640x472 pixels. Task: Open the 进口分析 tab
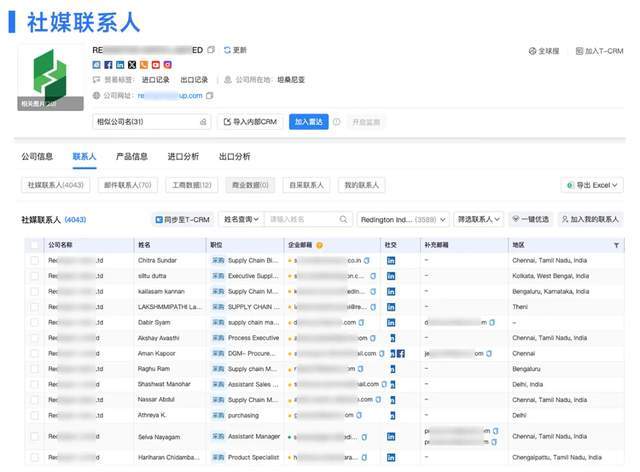click(x=183, y=157)
